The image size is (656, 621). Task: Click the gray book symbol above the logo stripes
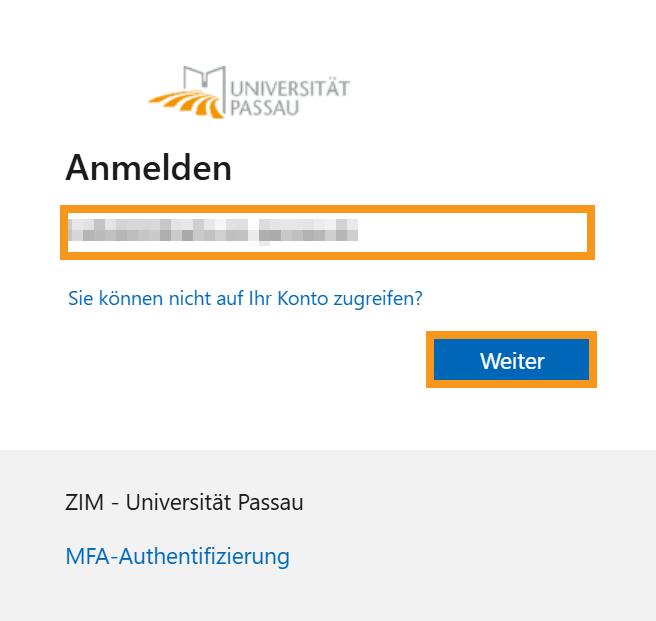pos(205,76)
